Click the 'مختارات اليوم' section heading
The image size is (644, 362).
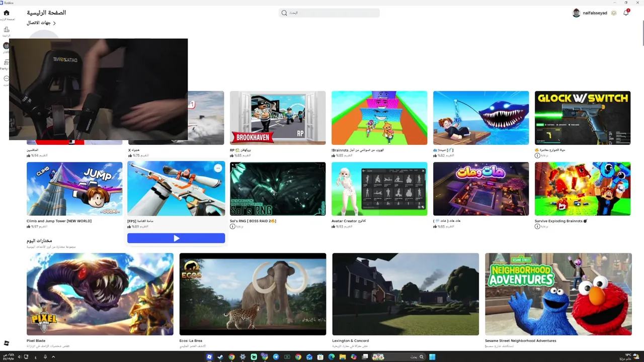tap(39, 240)
